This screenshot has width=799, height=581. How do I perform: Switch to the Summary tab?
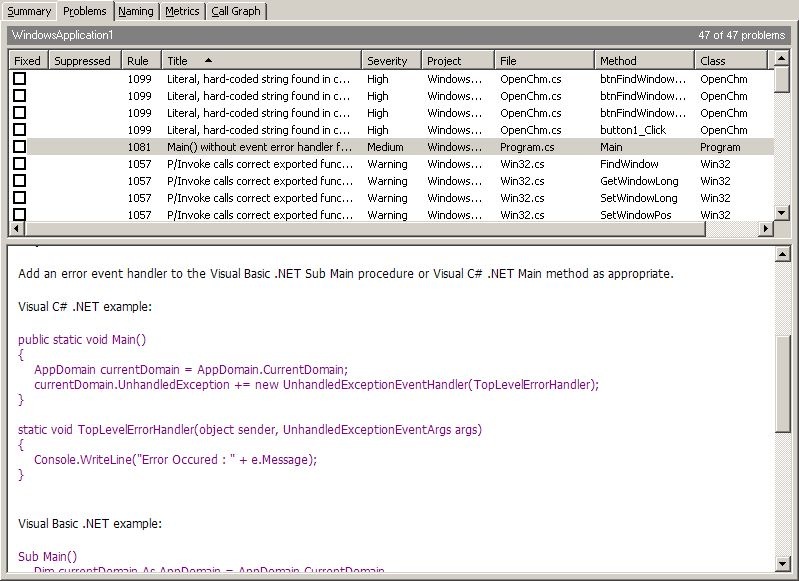[x=29, y=11]
